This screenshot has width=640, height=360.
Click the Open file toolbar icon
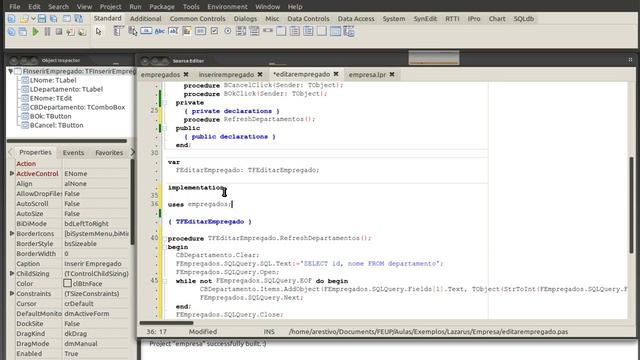click(24, 19)
